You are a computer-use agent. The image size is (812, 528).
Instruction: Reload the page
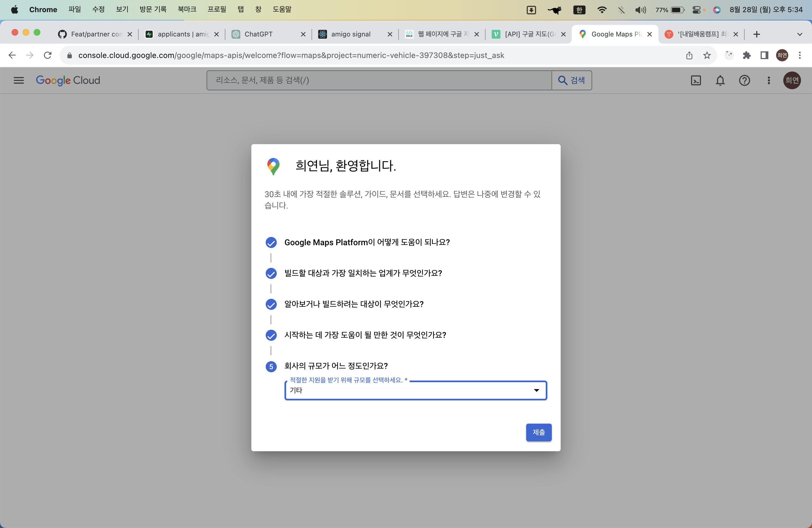click(x=48, y=55)
